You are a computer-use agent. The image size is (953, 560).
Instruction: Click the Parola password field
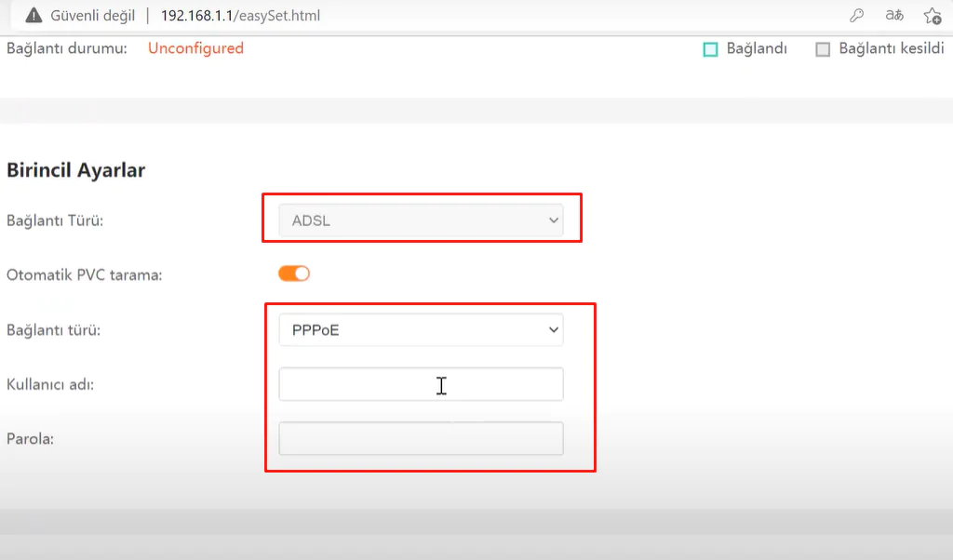(421, 438)
